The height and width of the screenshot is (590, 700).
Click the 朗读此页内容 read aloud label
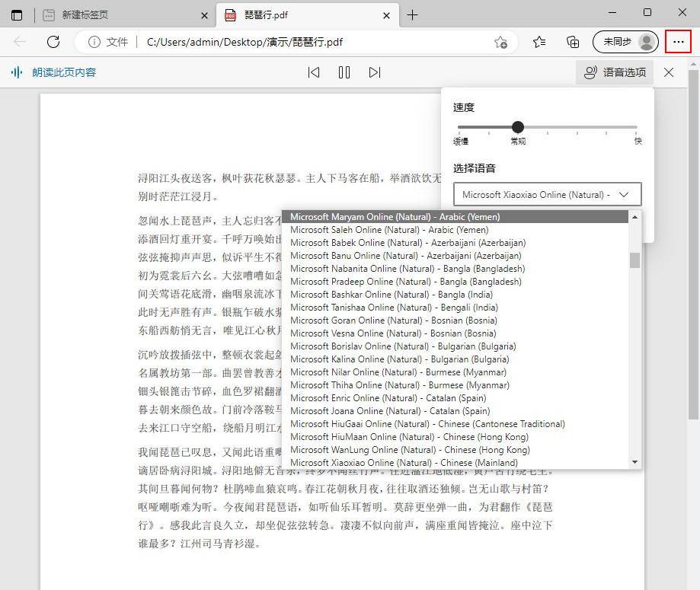pos(64,72)
